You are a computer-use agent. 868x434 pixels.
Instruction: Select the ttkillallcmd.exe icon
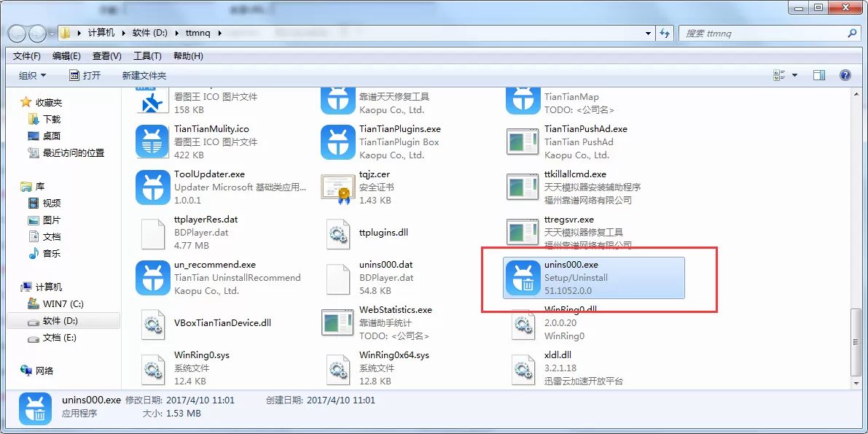pyautogui.click(x=523, y=187)
